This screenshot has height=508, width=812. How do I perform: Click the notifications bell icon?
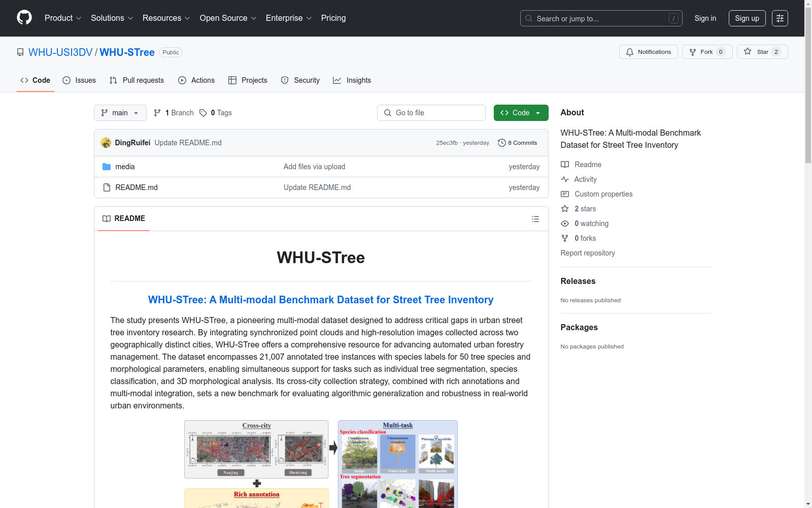pos(630,52)
